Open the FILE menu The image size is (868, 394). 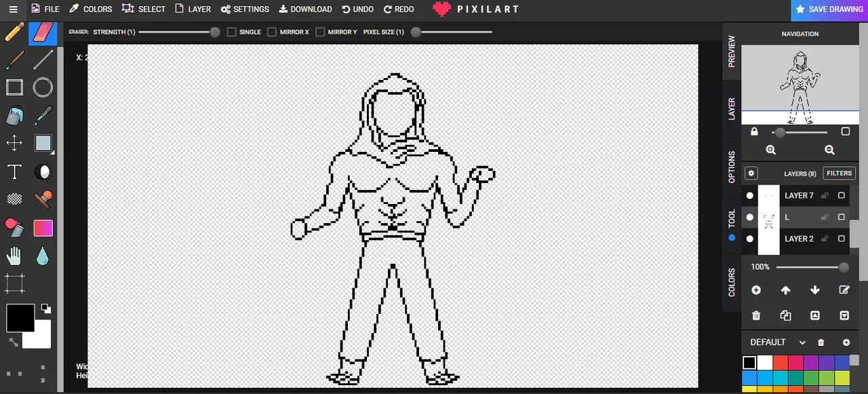[45, 9]
